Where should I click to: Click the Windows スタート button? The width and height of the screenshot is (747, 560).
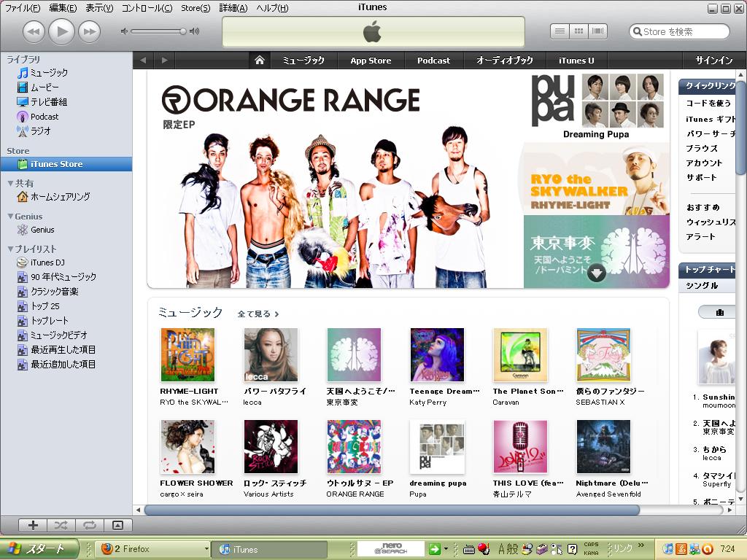point(39,549)
